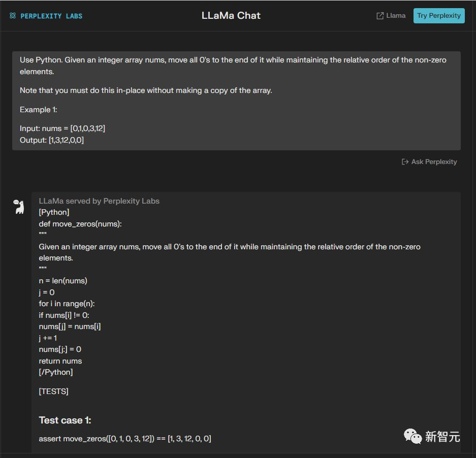
Task: Click the 新智元 watermark text
Action: (442, 437)
